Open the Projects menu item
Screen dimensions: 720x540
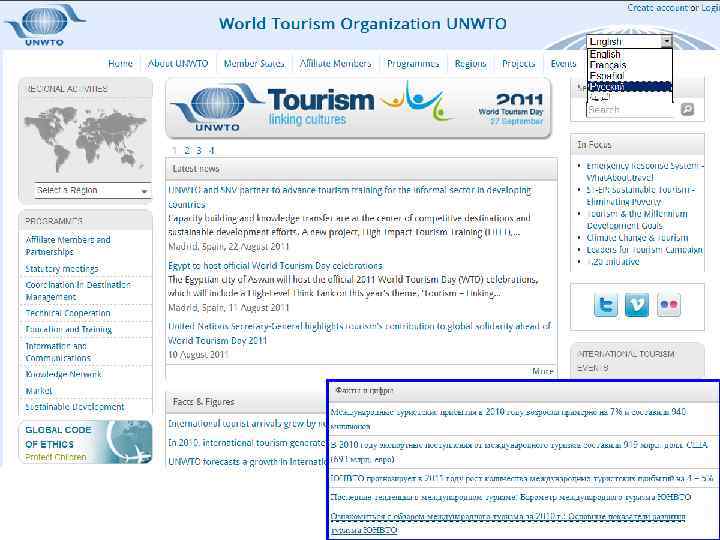[518, 63]
